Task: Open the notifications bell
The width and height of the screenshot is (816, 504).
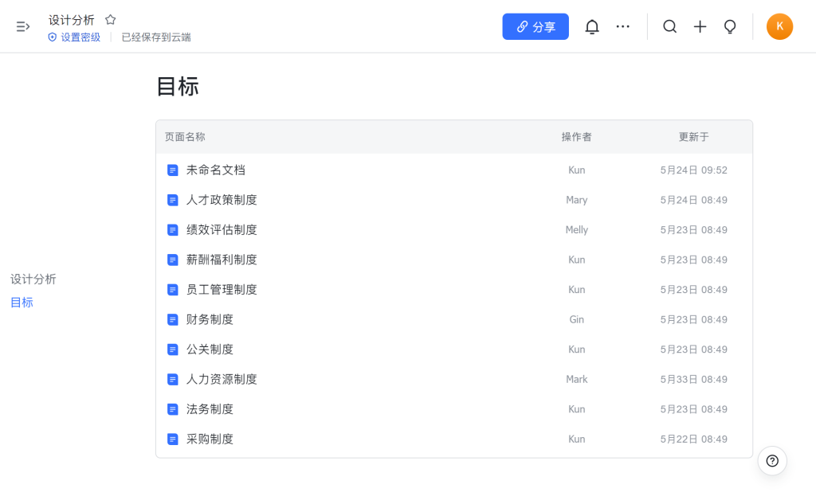Action: 592,26
